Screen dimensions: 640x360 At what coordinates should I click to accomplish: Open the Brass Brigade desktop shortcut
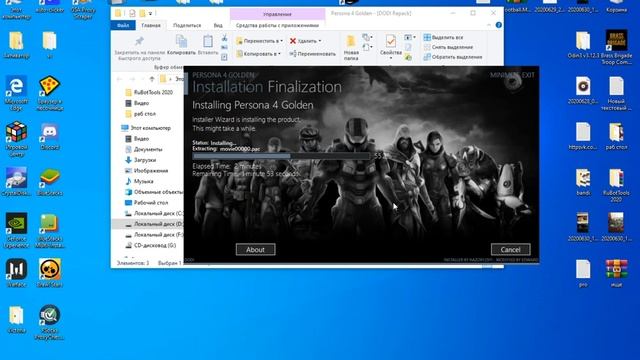(x=616, y=47)
